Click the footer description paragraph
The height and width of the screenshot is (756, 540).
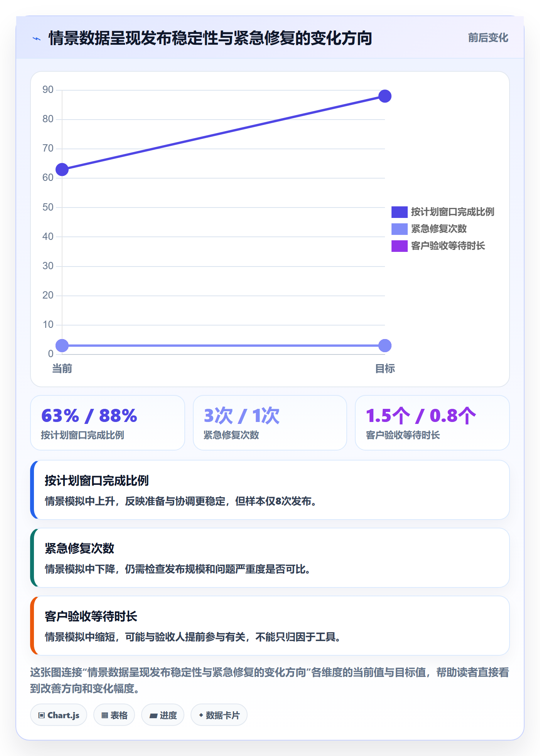point(270,680)
